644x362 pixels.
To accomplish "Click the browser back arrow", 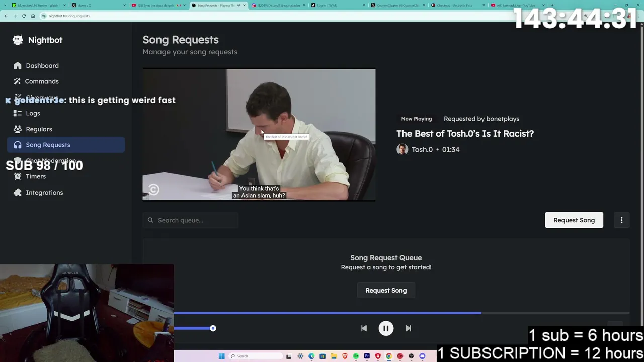I will 6,16.
